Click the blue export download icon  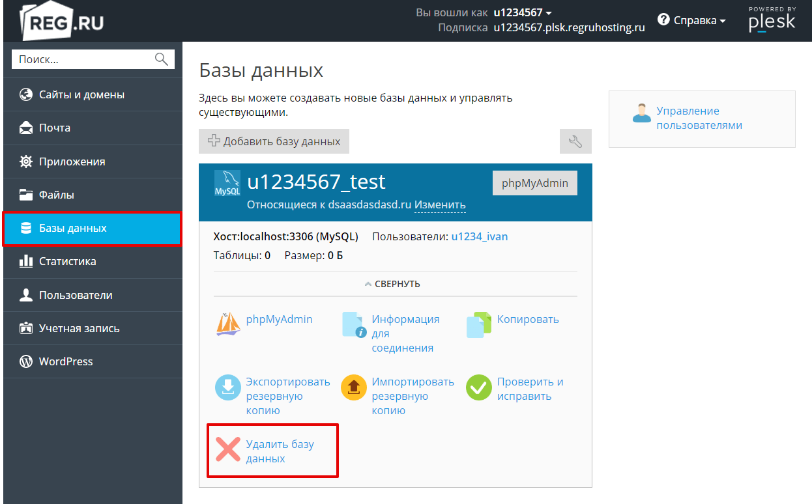click(228, 387)
